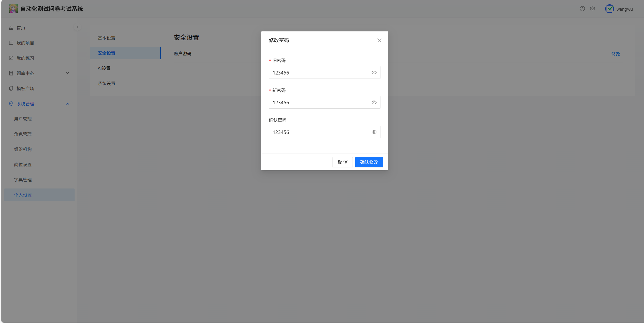This screenshot has width=644, height=323.
Task: Click the help question mark icon
Action: (582, 9)
